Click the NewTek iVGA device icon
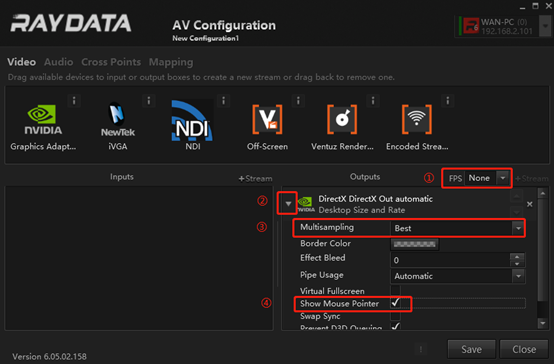Viewport: 554px width, 364px height. point(117,120)
